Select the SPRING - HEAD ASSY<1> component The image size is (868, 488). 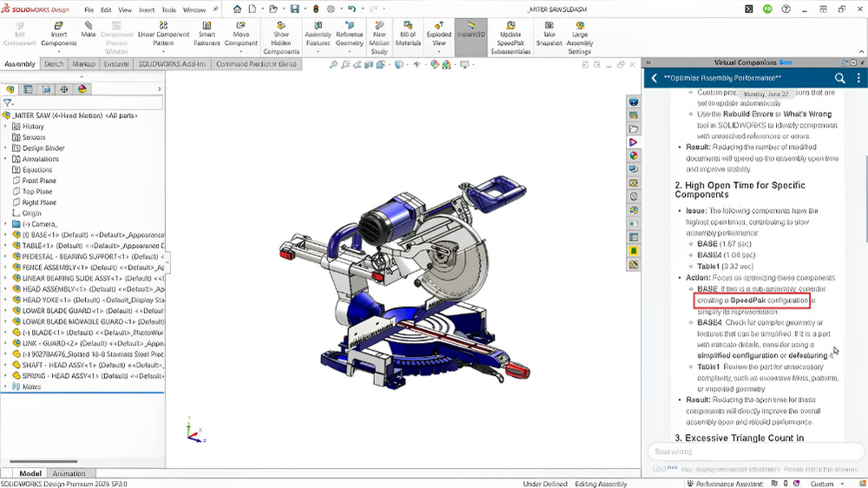coord(89,376)
